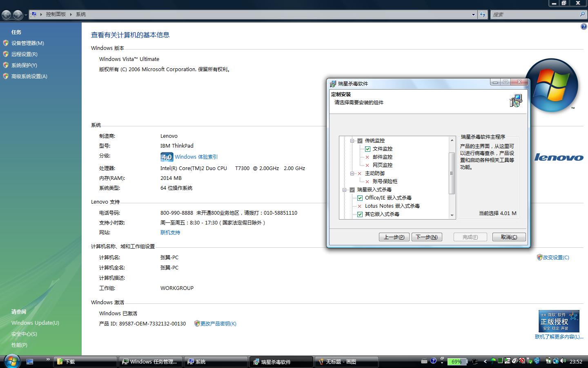Viewport: 588px width, 368px height.
Task: Click the 搜索 search field
Action: pos(535,15)
